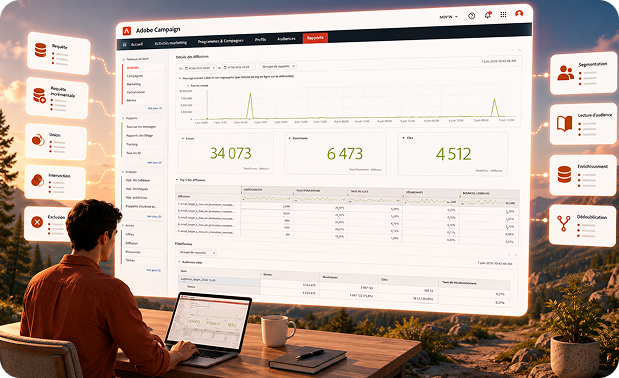Click the Segmentation activity icon
The height and width of the screenshot is (378, 619).
tap(566, 73)
